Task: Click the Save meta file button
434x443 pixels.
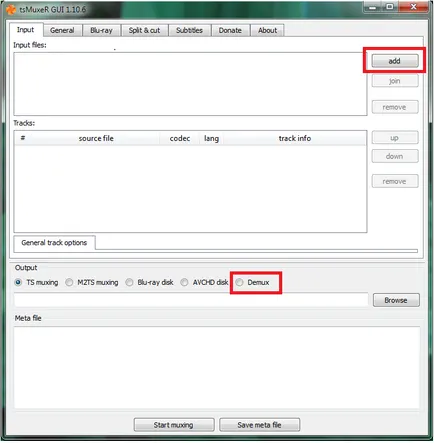Action: point(260,425)
